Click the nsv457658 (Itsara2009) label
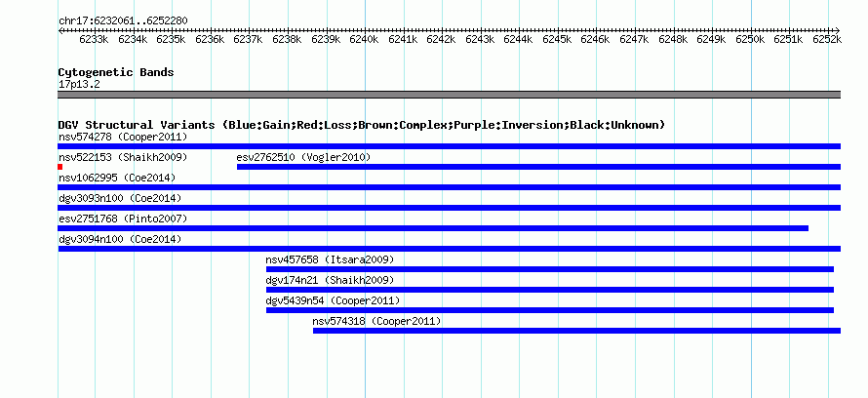Image resolution: width=868 pixels, height=398 pixels. point(330,259)
